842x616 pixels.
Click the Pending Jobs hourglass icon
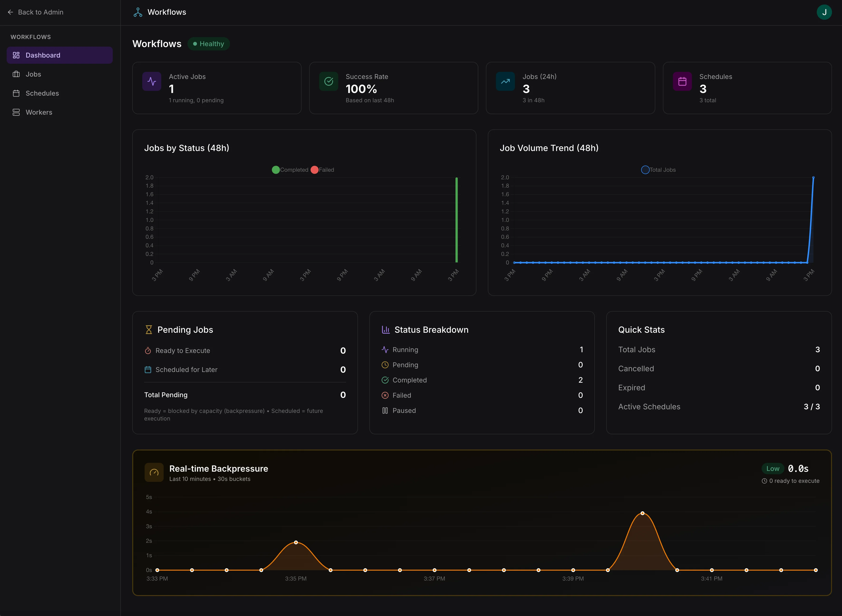pyautogui.click(x=149, y=330)
